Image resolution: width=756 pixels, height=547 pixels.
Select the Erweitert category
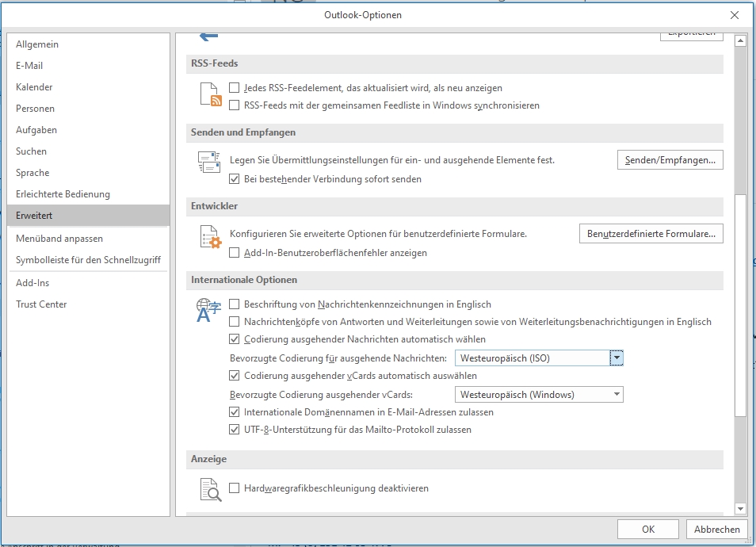coord(88,216)
